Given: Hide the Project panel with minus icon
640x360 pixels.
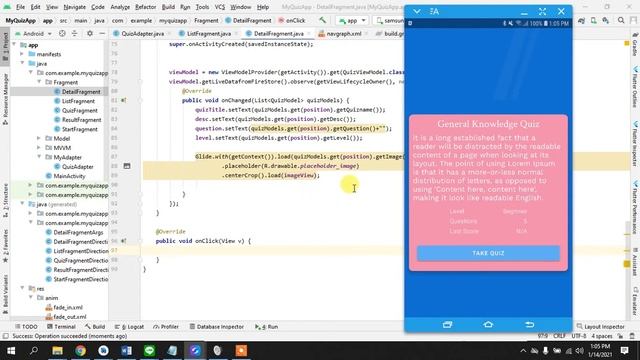Looking at the screenshot, I should [102, 33].
